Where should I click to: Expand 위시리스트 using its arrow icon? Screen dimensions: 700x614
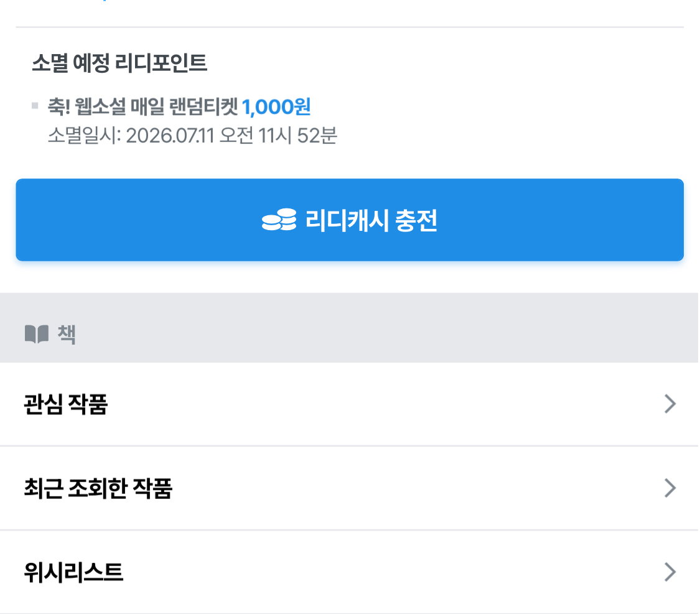(670, 572)
